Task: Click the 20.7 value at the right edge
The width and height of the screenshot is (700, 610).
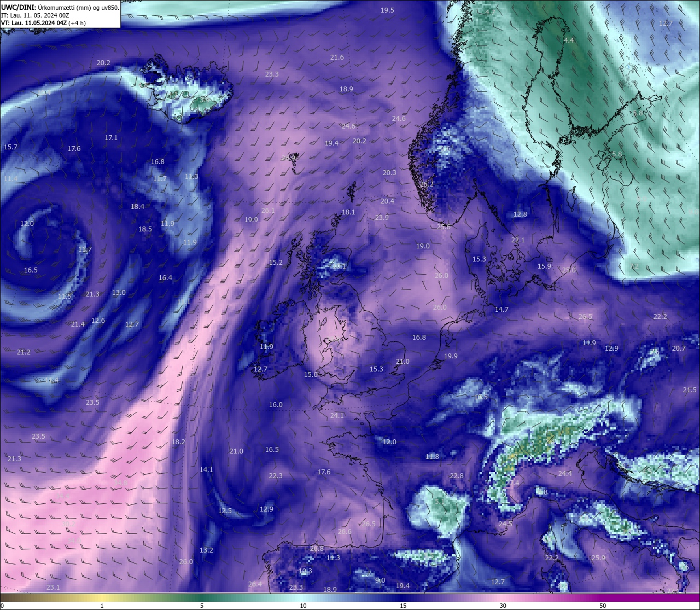Action: (x=679, y=348)
